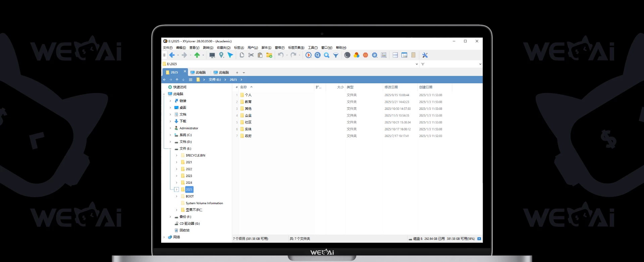Open the 文件(F) menu
The image size is (644, 262).
(168, 48)
